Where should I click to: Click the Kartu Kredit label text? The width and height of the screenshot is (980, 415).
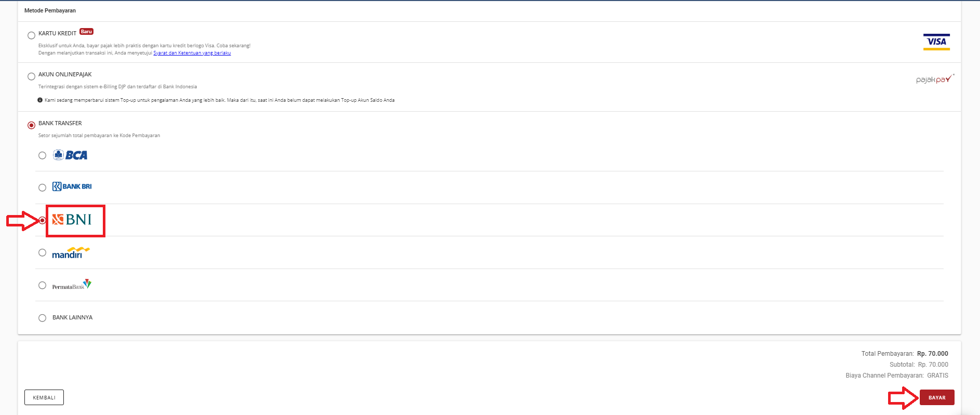(x=57, y=33)
